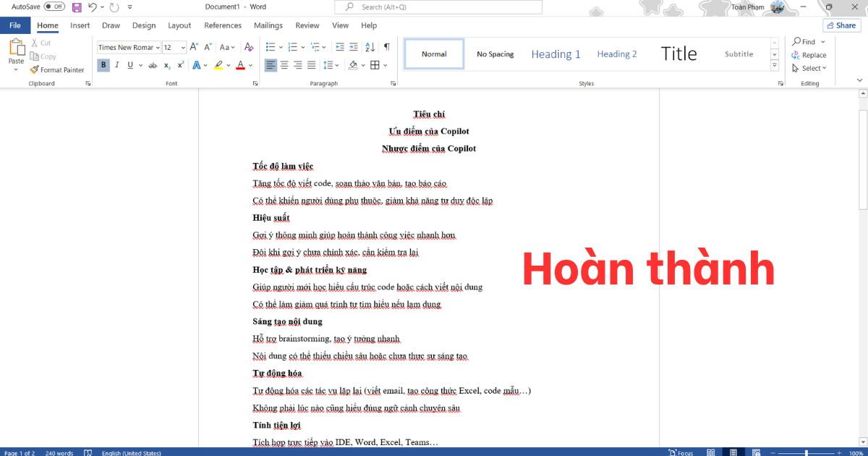
Task: Click the line and paragraph spacing icon
Action: [328, 65]
